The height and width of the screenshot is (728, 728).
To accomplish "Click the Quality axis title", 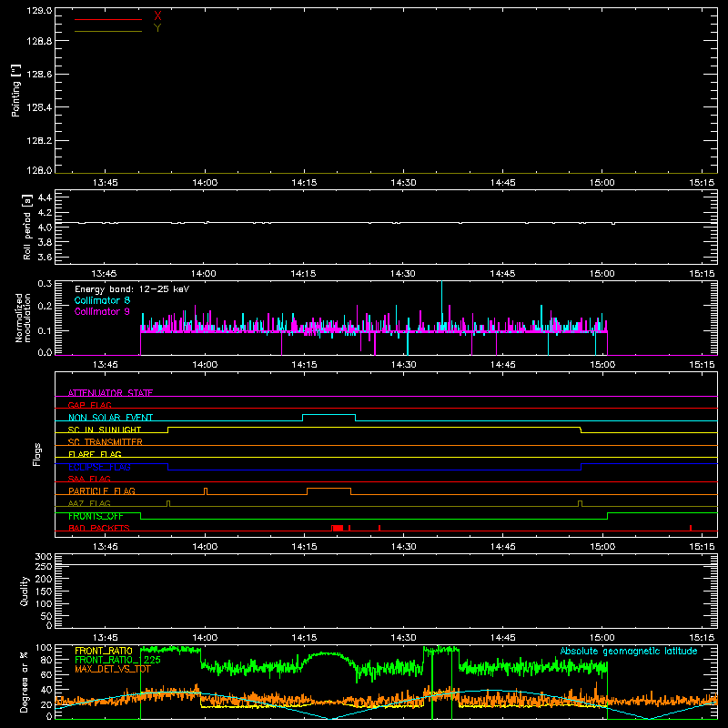I will 25,591.
